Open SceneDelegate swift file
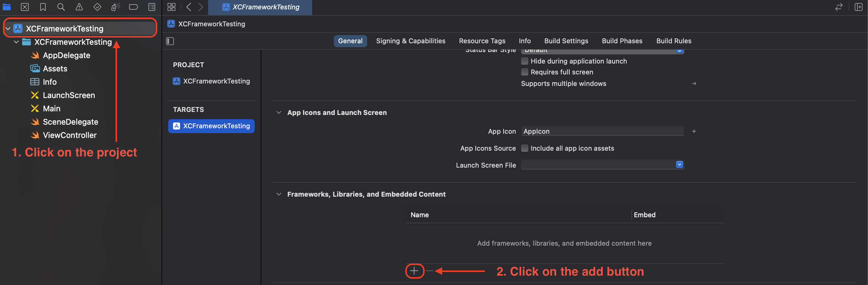868x285 pixels. (70, 122)
